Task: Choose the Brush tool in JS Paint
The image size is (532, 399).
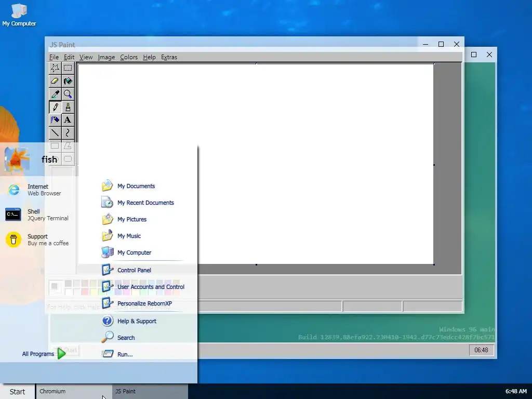Action: [68, 107]
